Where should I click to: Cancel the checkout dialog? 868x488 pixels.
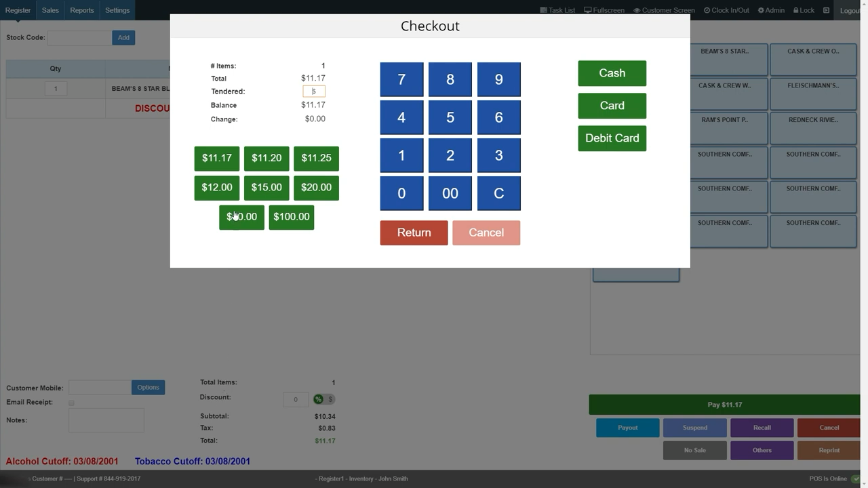486,232
